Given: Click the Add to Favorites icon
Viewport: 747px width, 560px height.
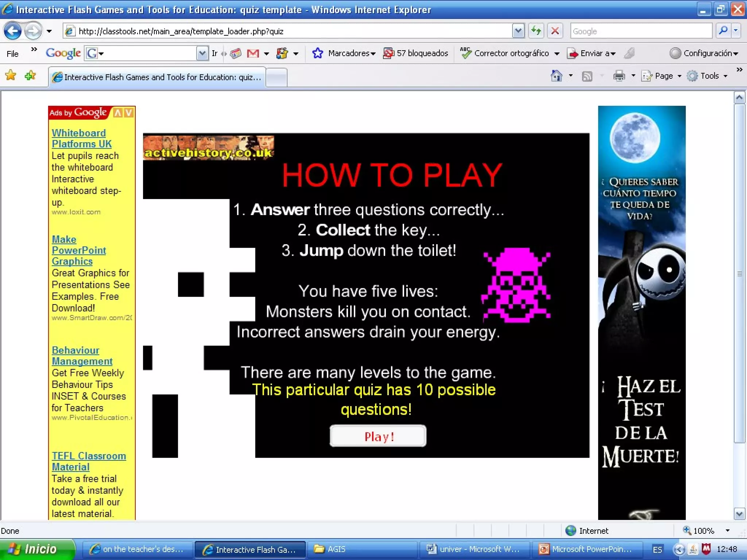Looking at the screenshot, I should pyautogui.click(x=30, y=75).
